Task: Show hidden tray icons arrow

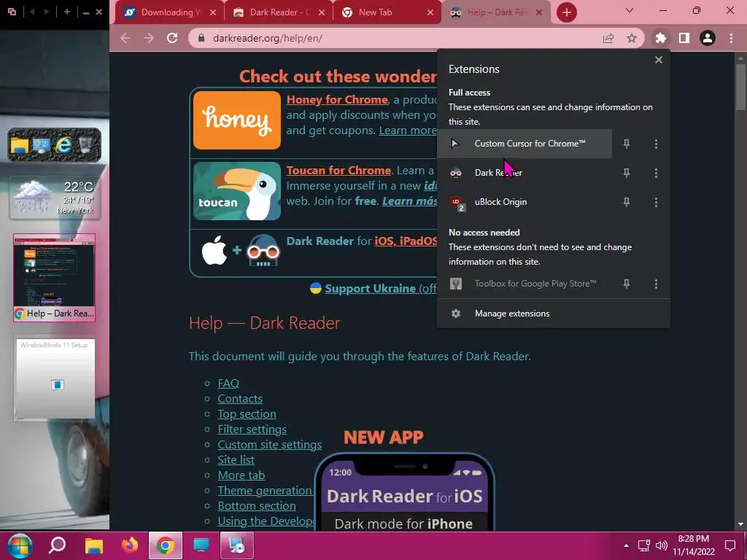Action: point(626,545)
